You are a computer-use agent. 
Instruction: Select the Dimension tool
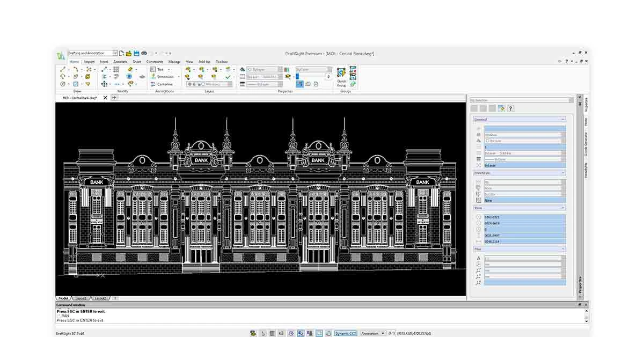[x=164, y=77]
